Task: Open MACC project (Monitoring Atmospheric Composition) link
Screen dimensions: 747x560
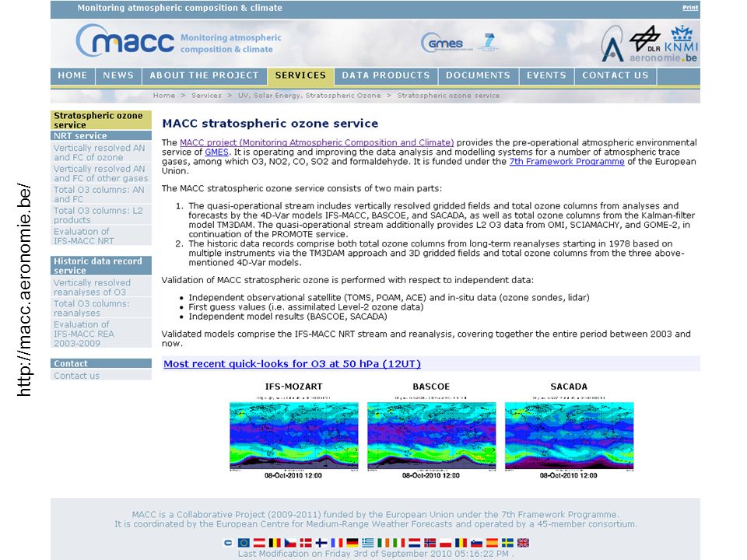Action: 317,142
